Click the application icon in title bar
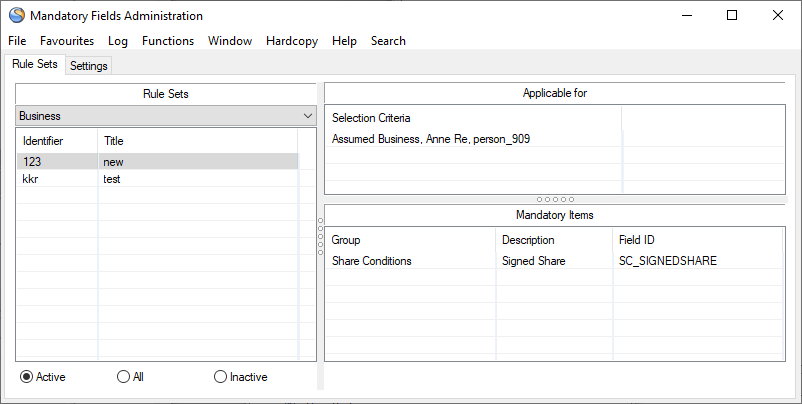This screenshot has height=404, width=802. coord(16,16)
